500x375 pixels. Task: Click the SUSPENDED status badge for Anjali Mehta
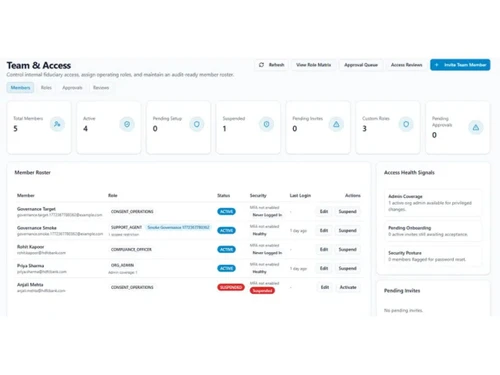[x=231, y=287]
